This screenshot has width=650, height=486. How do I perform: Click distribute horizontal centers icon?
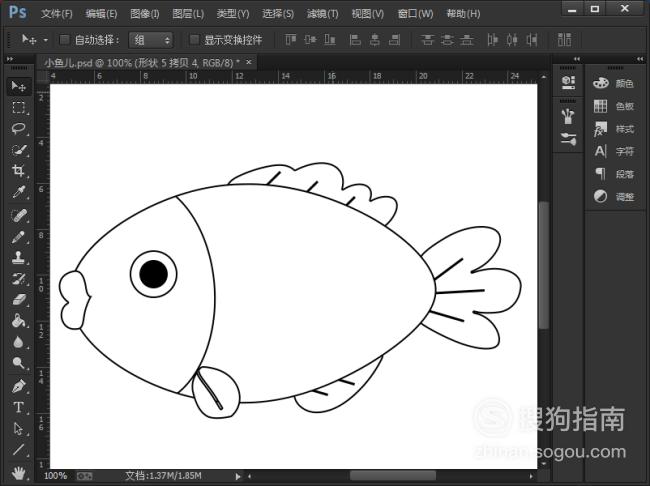point(512,40)
